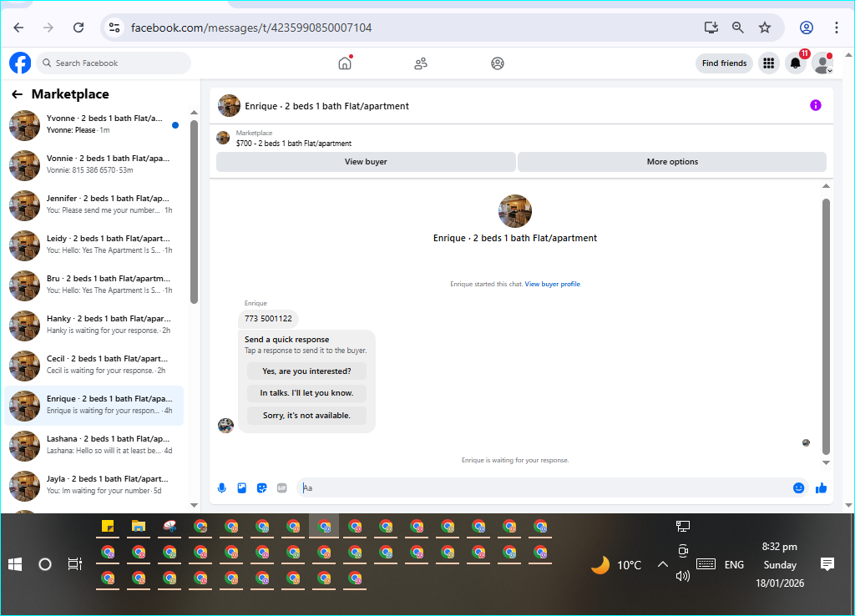
Task: Click Enrique's profile picture in chat header
Action: 229,106
